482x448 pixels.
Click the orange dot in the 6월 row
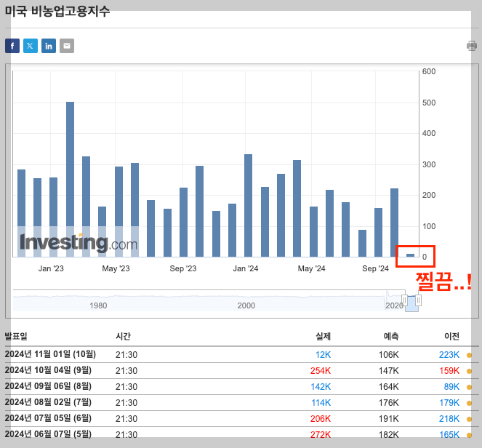(469, 419)
